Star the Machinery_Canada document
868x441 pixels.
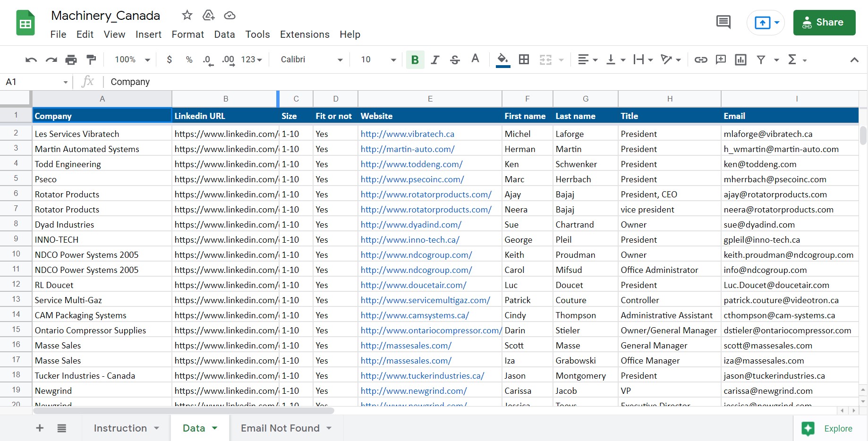point(187,15)
